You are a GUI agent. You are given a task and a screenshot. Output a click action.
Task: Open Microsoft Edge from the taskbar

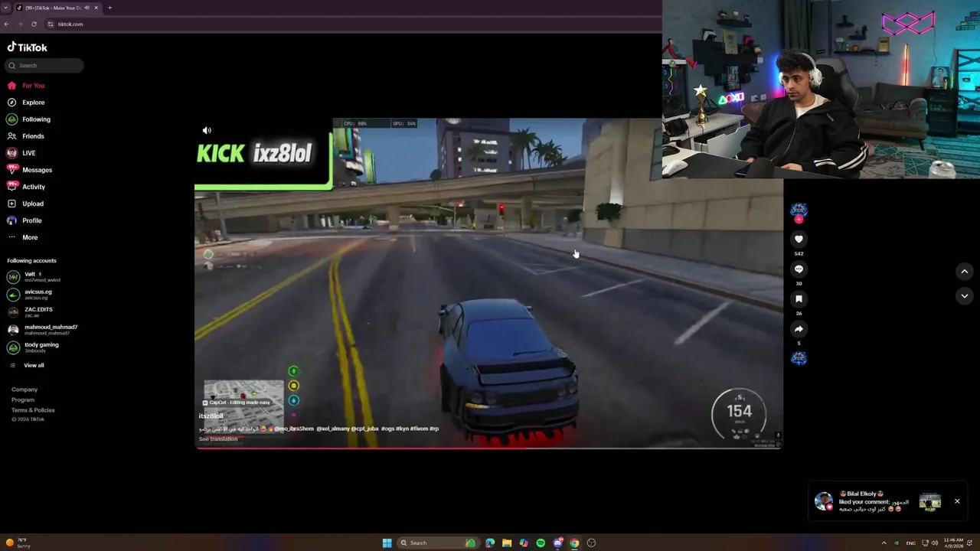click(490, 543)
